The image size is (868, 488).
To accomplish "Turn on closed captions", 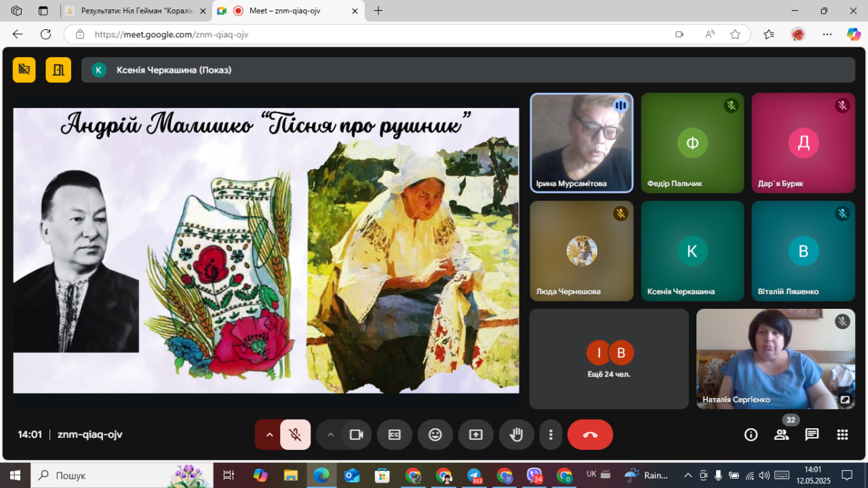I will point(395,435).
